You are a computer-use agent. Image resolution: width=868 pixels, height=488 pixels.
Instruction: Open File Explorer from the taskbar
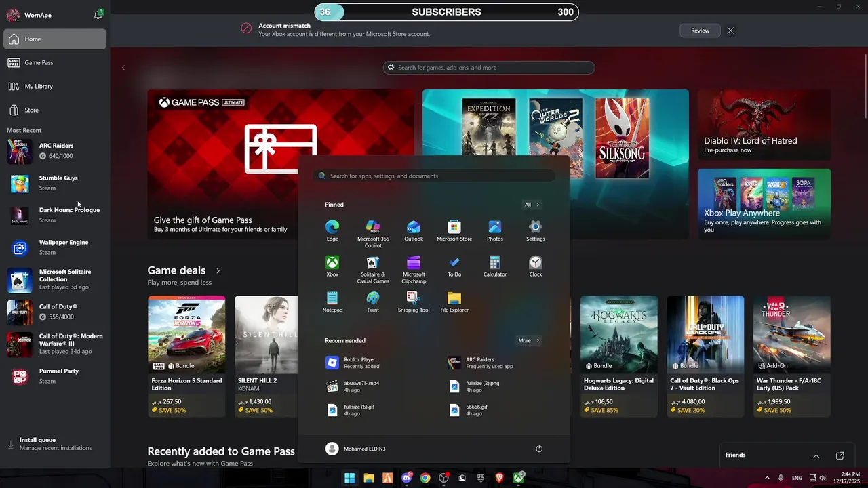point(369,478)
